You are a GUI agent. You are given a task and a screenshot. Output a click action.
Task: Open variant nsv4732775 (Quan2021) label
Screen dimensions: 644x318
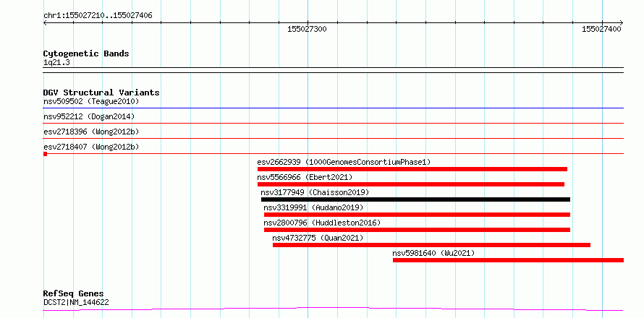[318, 238]
